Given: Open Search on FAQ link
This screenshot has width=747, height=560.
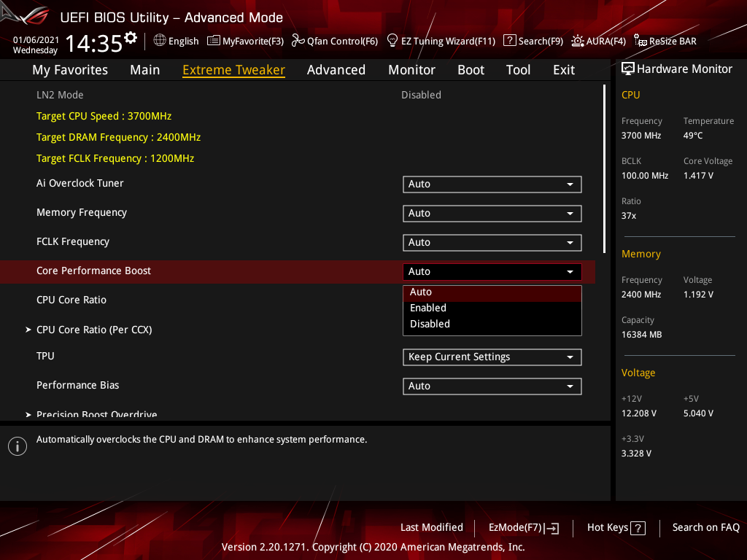Looking at the screenshot, I should coord(705,528).
